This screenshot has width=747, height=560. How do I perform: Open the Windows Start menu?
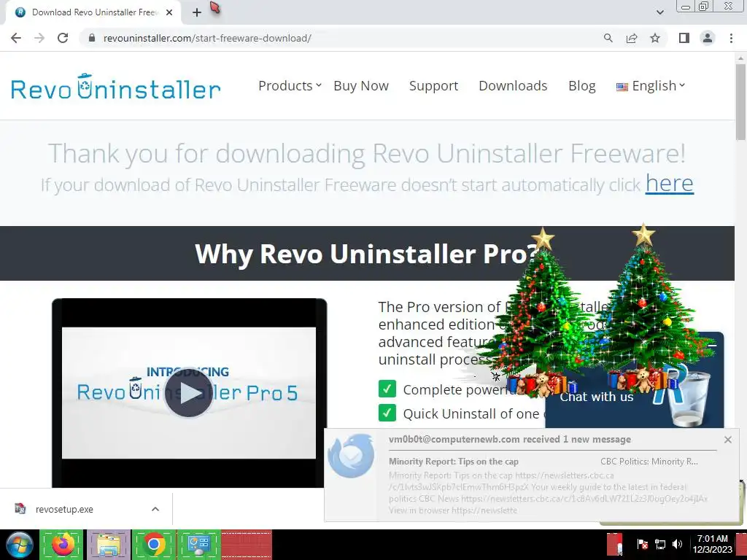click(19, 544)
